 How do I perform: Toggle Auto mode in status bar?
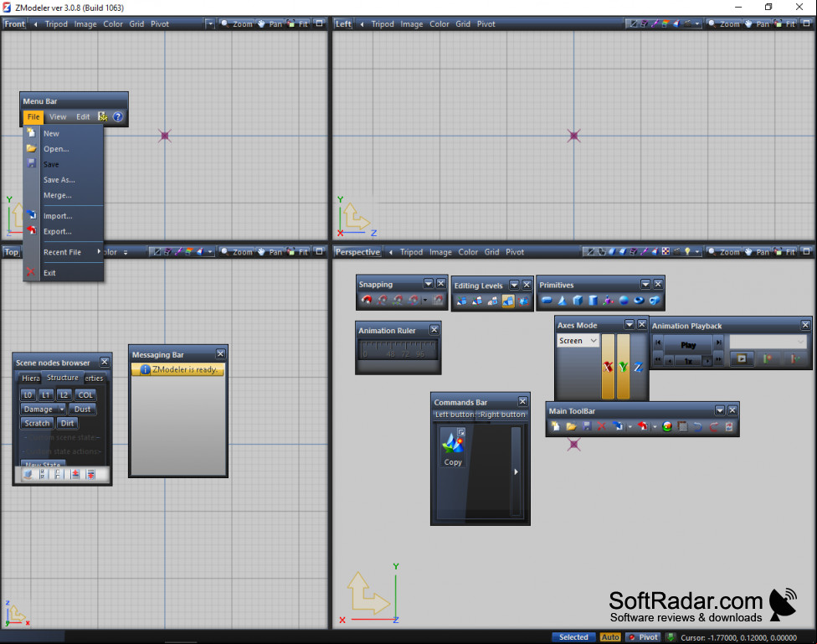click(610, 637)
